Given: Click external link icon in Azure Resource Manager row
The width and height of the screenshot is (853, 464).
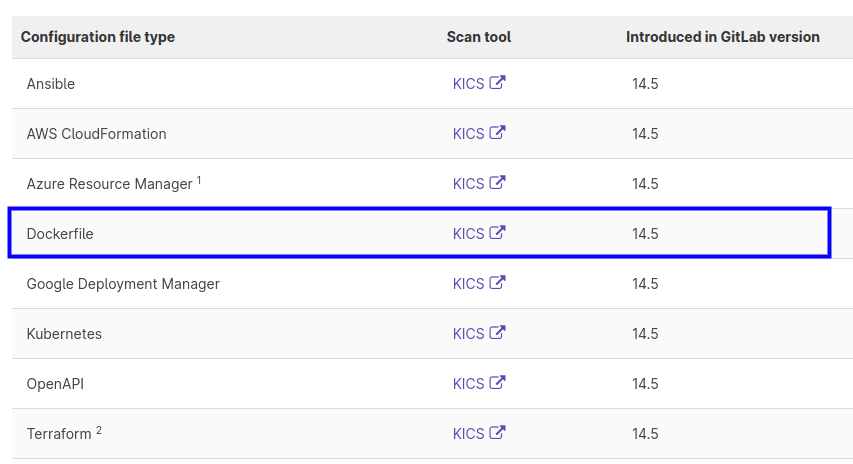Looking at the screenshot, I should coord(497,183).
